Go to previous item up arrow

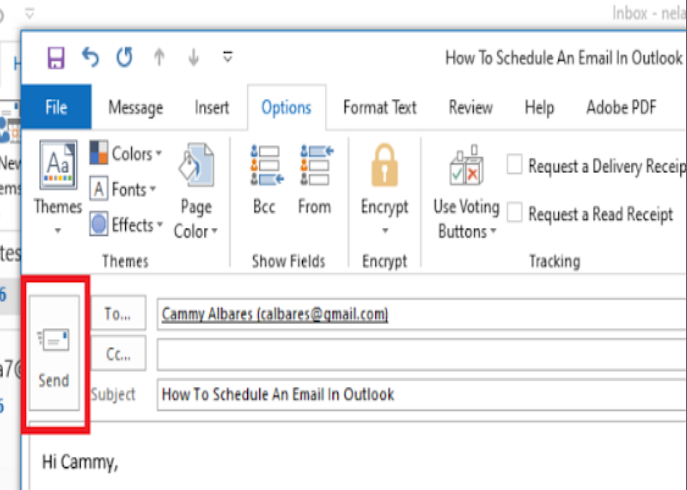click(159, 57)
